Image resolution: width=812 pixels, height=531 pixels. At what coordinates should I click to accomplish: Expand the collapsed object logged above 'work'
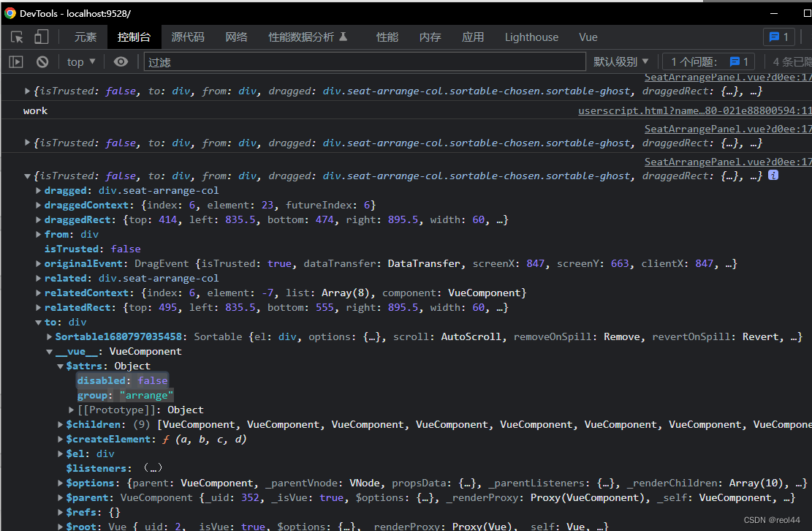coord(27,91)
